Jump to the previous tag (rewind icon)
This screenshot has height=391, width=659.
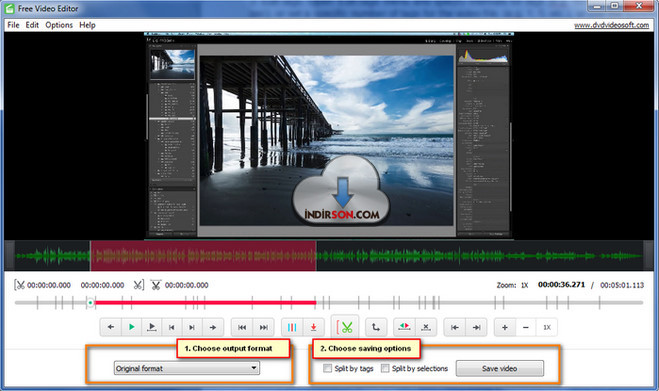click(242, 327)
